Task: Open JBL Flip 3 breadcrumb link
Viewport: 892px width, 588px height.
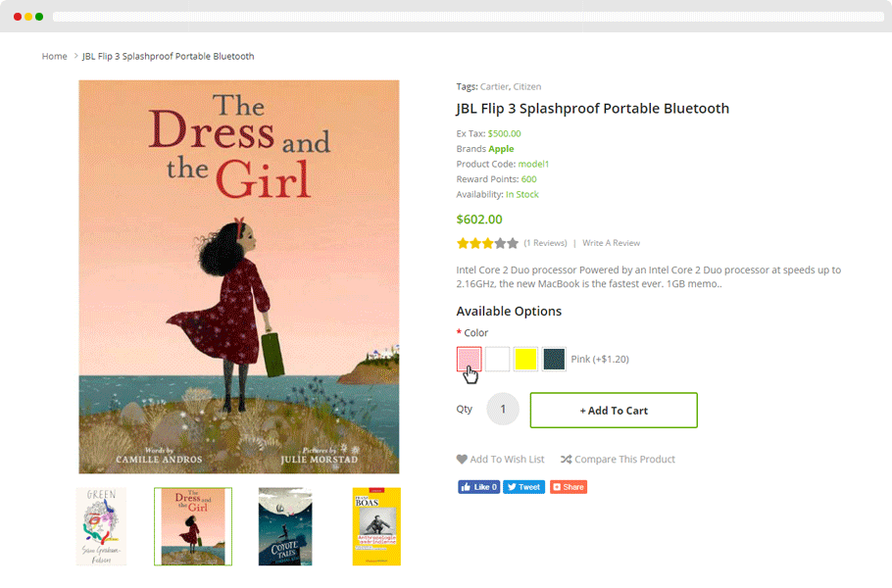Action: [x=168, y=57]
